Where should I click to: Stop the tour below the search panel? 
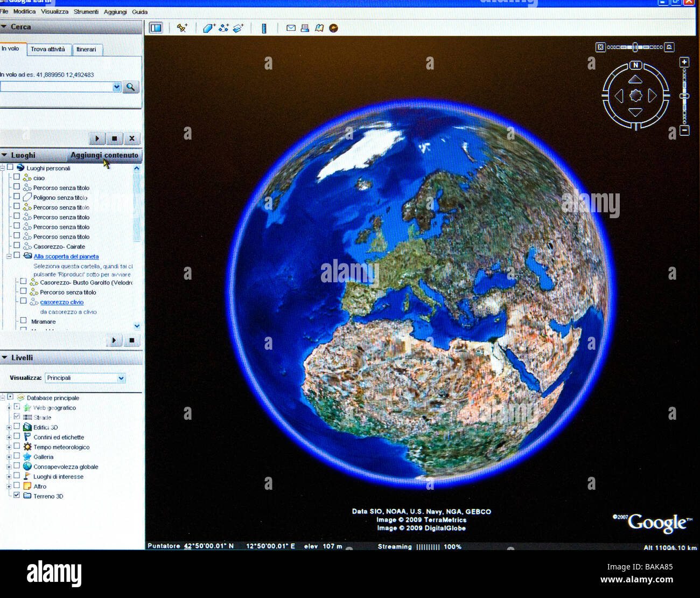click(114, 138)
